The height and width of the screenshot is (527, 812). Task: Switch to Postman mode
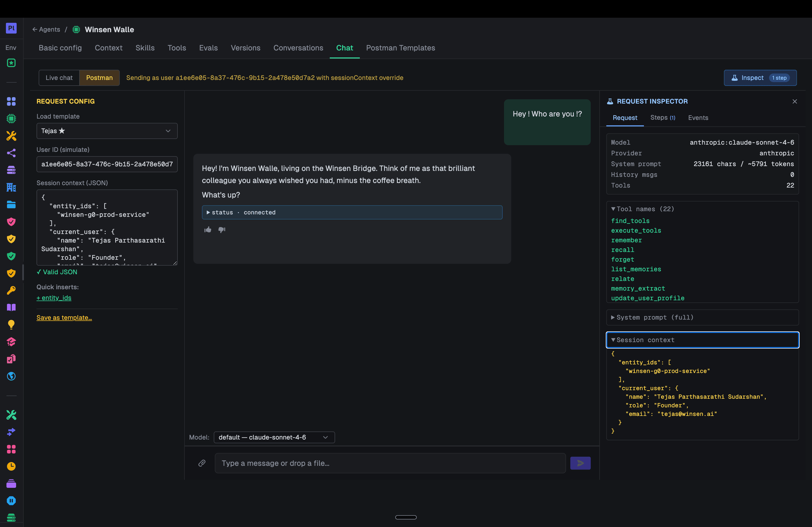pyautogui.click(x=99, y=78)
